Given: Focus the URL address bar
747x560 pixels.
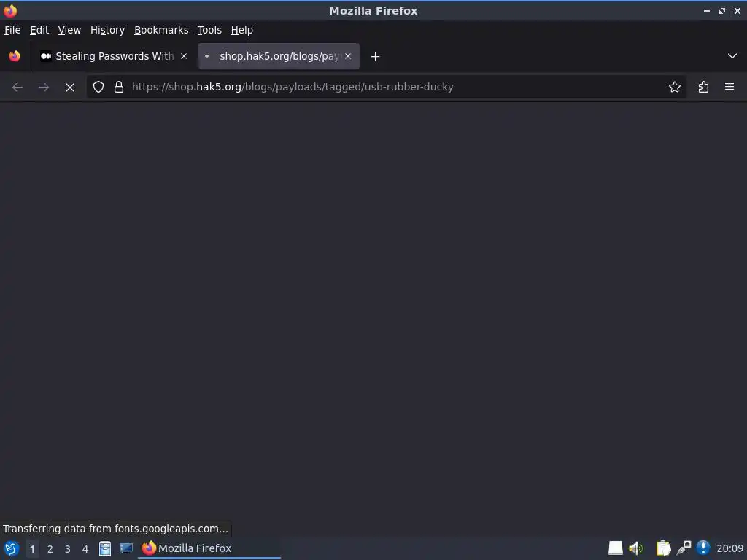Looking at the screenshot, I should tap(386, 87).
